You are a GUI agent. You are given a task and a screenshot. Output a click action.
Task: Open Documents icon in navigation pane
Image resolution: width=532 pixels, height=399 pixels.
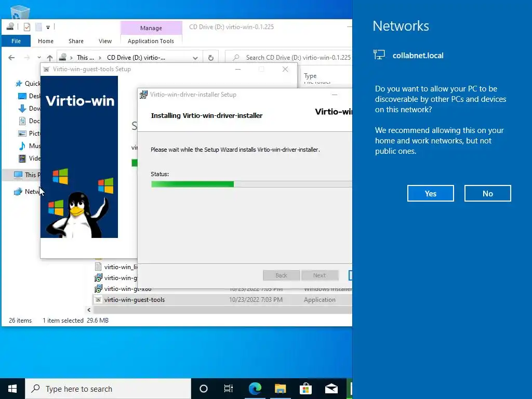[22, 121]
